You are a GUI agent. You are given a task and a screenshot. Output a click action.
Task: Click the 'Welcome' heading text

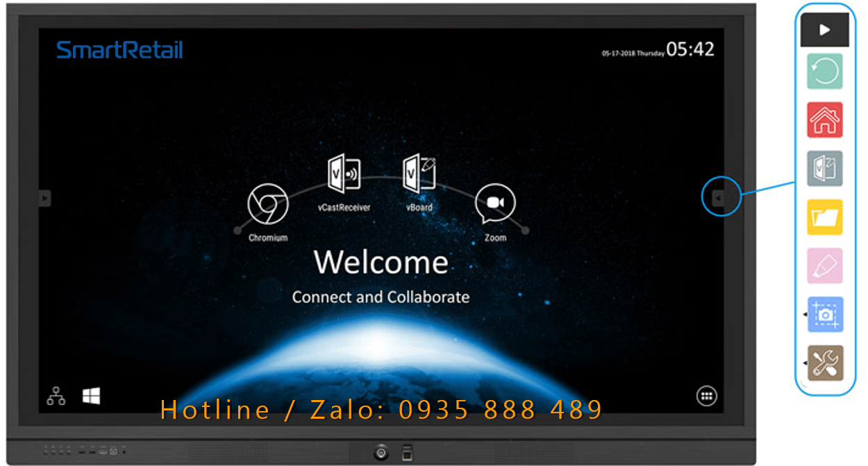381,262
